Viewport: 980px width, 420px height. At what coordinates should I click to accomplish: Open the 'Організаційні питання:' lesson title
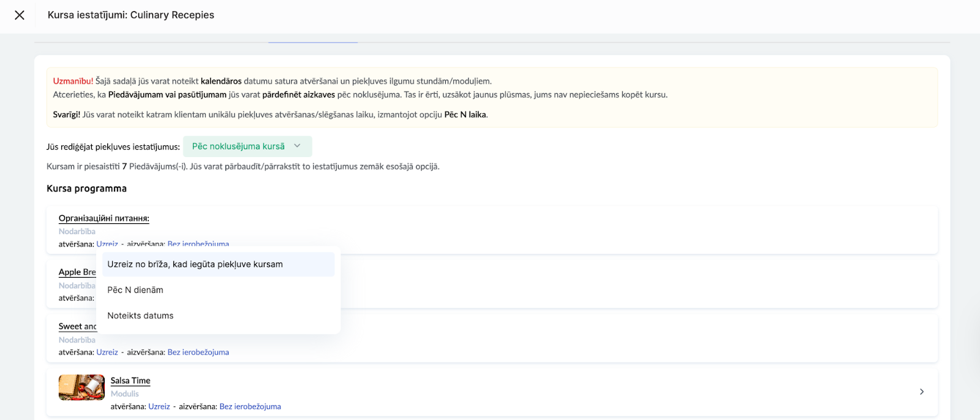point(104,218)
